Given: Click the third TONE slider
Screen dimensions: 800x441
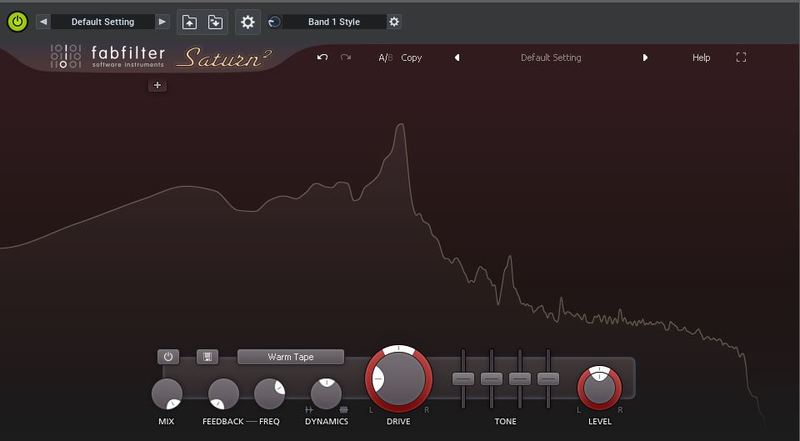Looking at the screenshot, I should [x=520, y=379].
